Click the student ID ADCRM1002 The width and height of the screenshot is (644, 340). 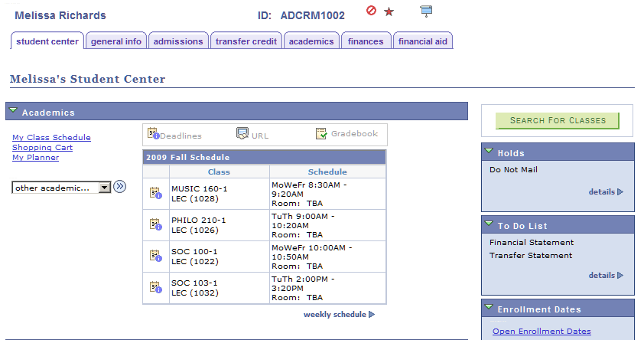[x=313, y=15]
